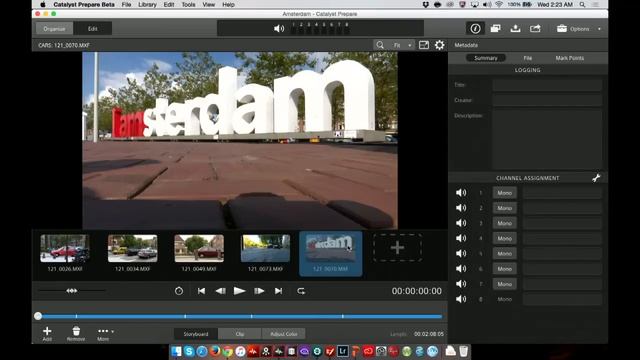This screenshot has height=360, width=640.
Task: Step forward one frame
Action: pos(259,291)
